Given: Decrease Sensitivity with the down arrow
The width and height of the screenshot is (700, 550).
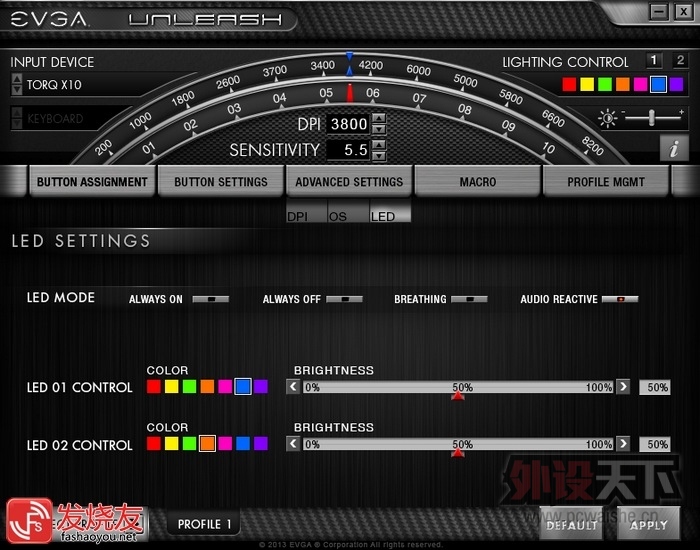Looking at the screenshot, I should tap(379, 156).
